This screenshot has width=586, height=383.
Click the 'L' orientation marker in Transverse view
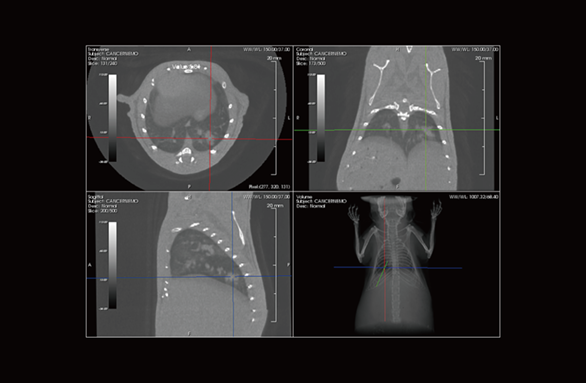click(289, 118)
